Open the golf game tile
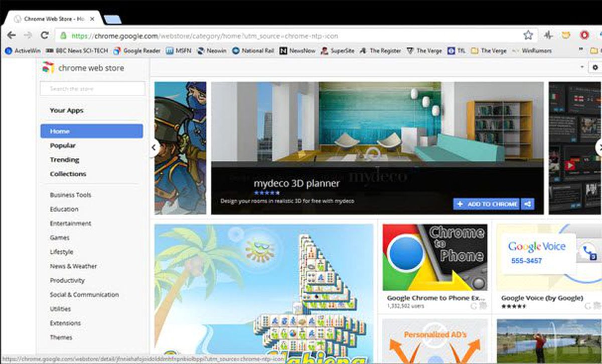The width and height of the screenshot is (602, 364). 549,341
